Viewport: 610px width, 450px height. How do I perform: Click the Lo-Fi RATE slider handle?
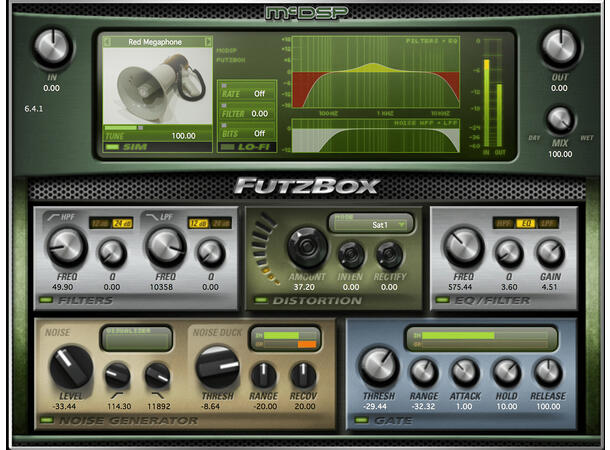[224, 86]
